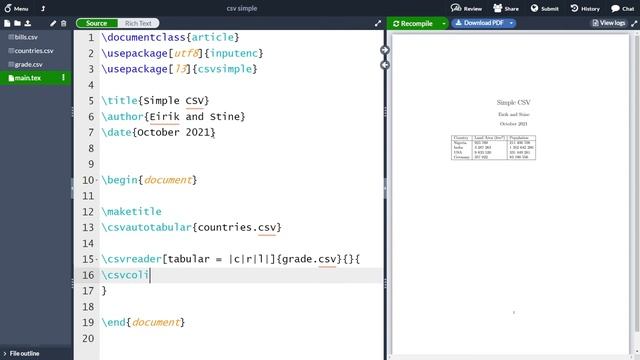Create a new folder
The height and width of the screenshot is (360, 640).
pyautogui.click(x=17, y=23)
